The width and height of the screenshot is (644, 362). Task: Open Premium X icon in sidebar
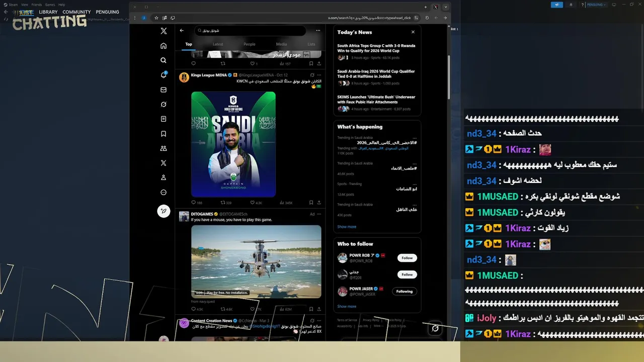(x=164, y=163)
